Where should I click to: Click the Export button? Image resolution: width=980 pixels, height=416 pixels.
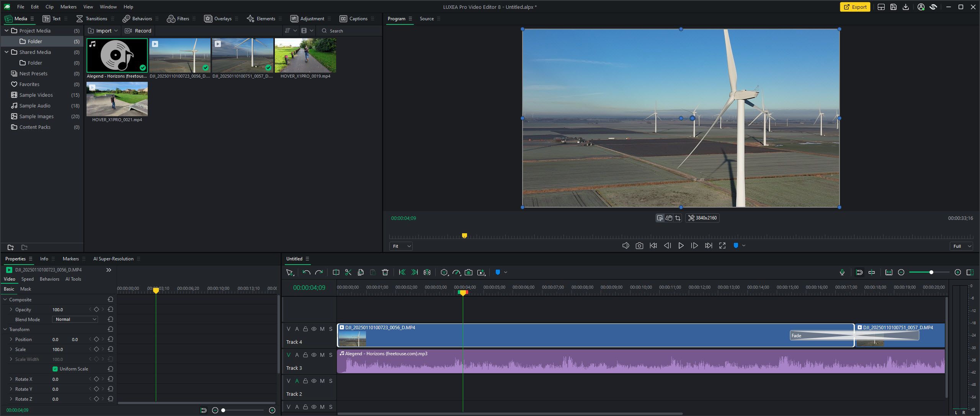click(855, 7)
